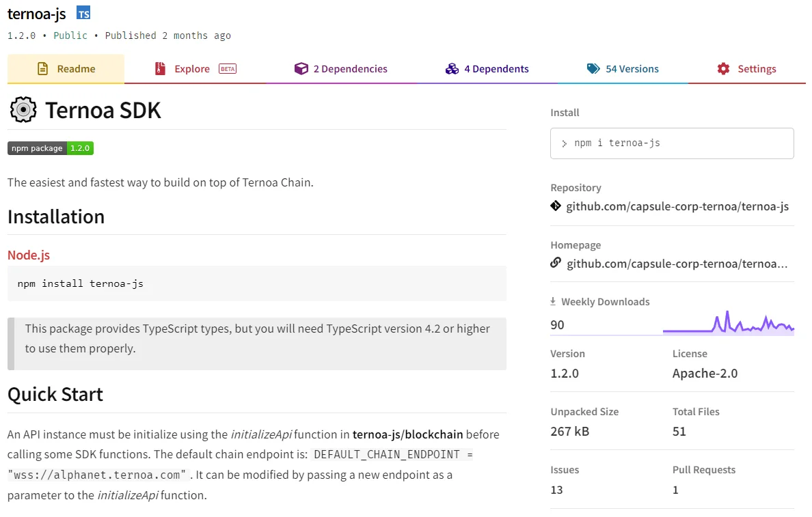Screen dimensions: 812x517
Task: Click the TypeScript TS badge icon
Action: point(83,13)
